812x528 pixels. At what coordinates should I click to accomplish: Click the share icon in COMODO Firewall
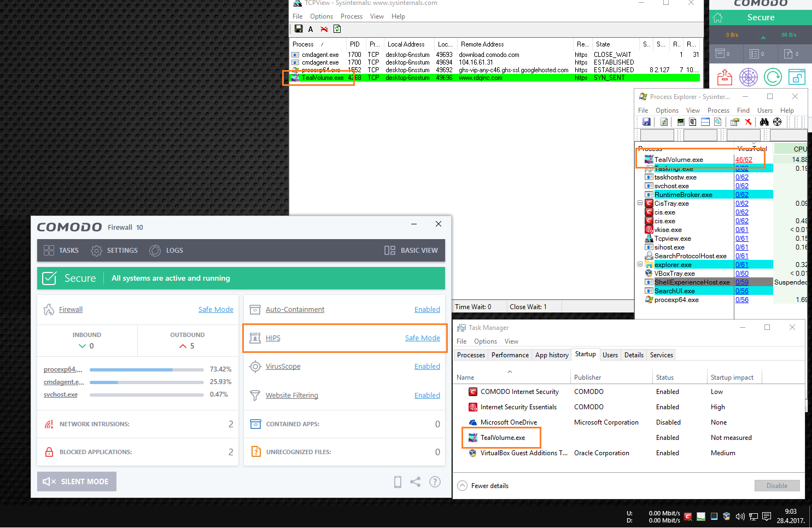[x=416, y=482]
